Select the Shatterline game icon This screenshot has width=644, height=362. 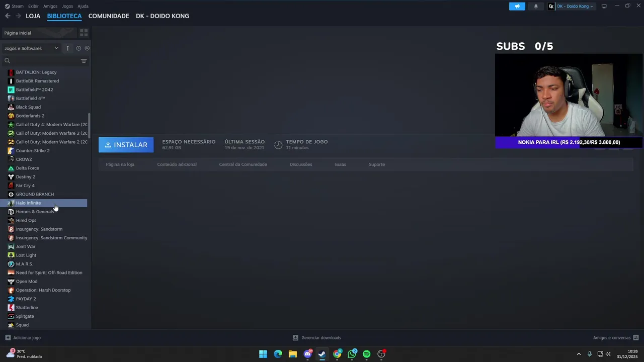coord(11,307)
